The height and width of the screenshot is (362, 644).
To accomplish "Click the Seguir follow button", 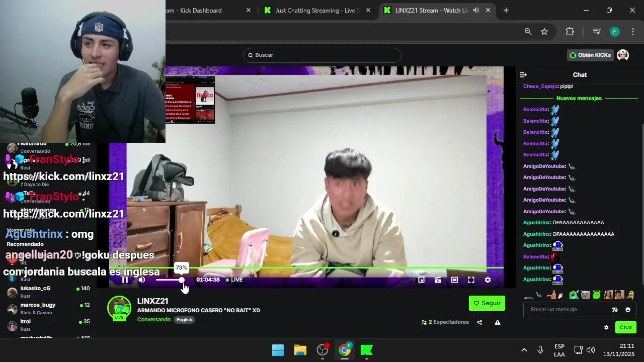I will [x=487, y=303].
